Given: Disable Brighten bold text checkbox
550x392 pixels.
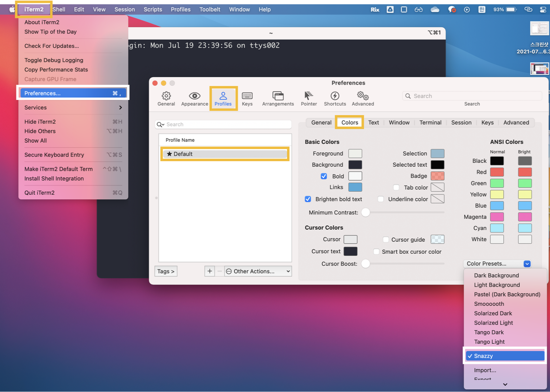Looking at the screenshot, I should (x=308, y=199).
